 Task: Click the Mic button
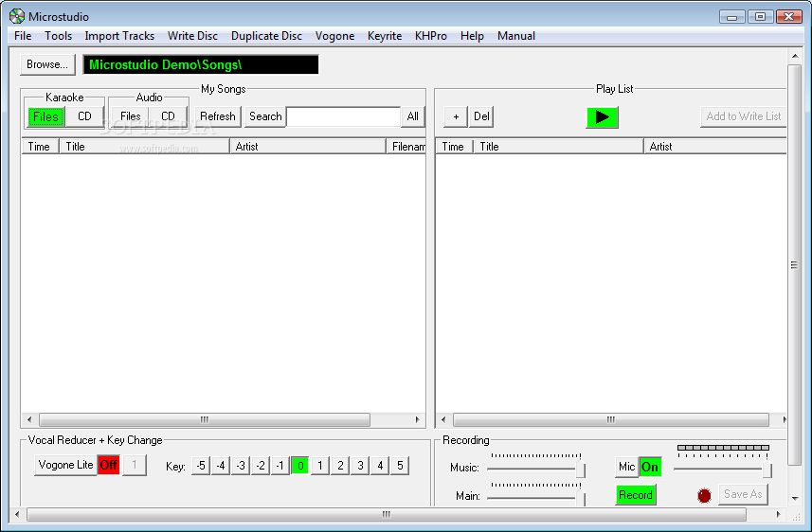(626, 467)
